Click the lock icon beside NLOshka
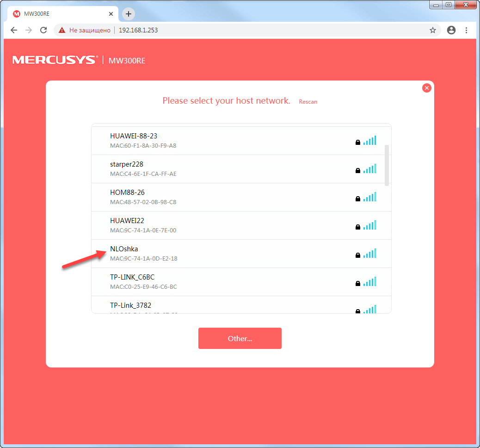 tap(357, 255)
